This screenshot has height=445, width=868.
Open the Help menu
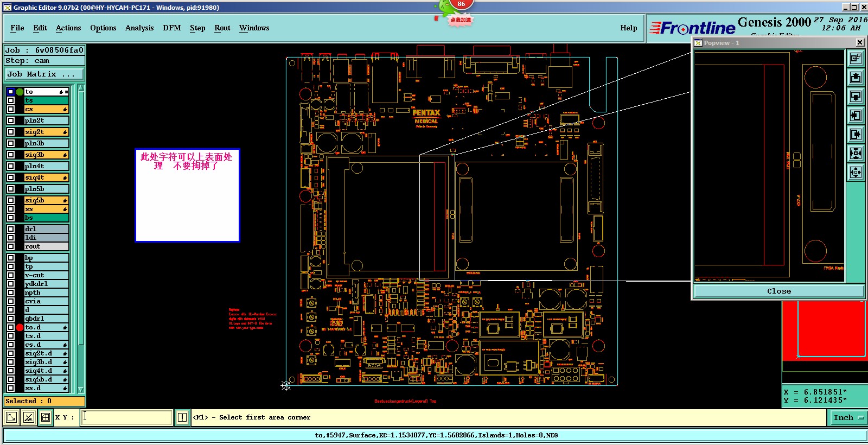coord(629,28)
